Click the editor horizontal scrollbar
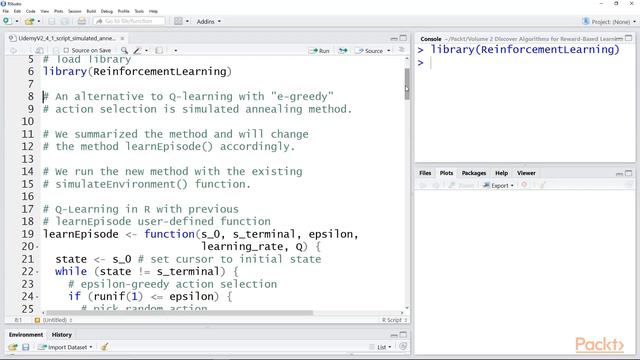 180,313
